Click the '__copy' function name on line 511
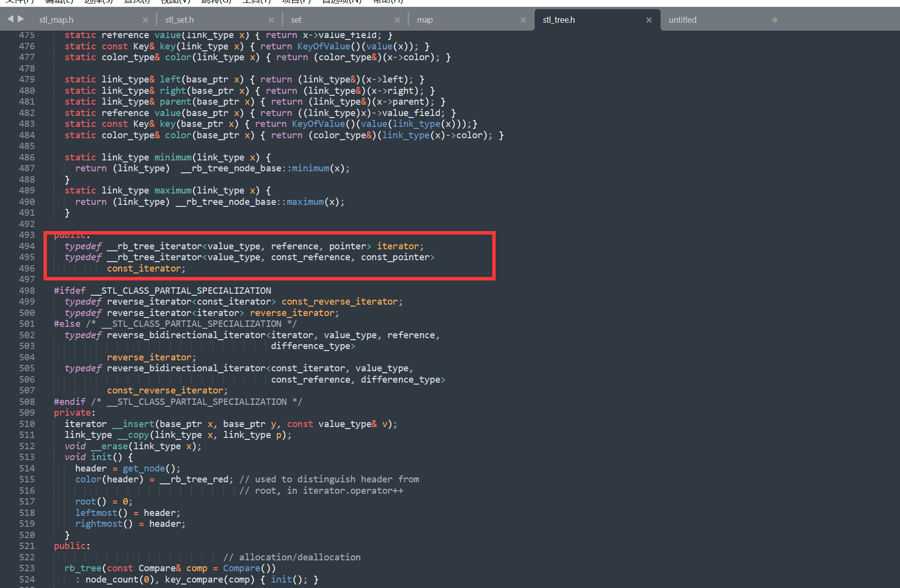The width and height of the screenshot is (900, 588). point(133,435)
